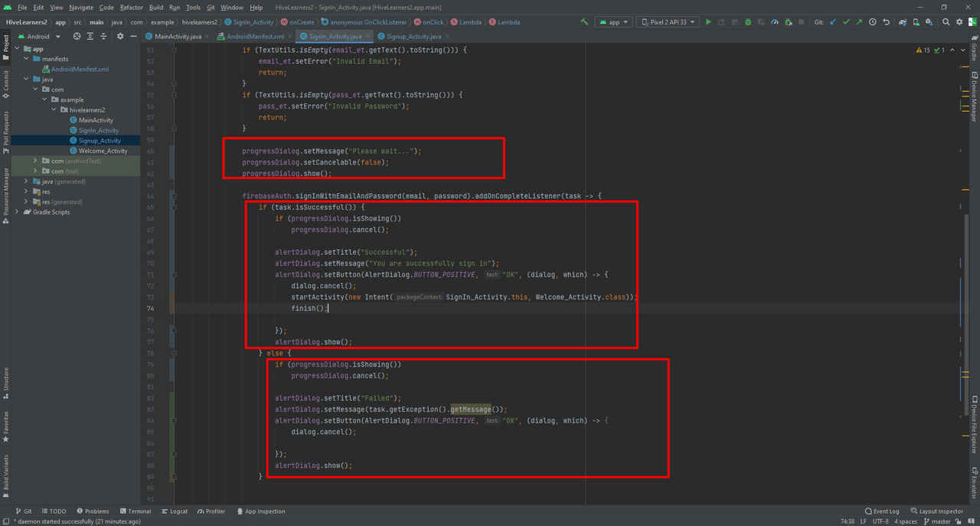
Task: Click the Git Rollback undo arrow icon
Action: point(886,22)
